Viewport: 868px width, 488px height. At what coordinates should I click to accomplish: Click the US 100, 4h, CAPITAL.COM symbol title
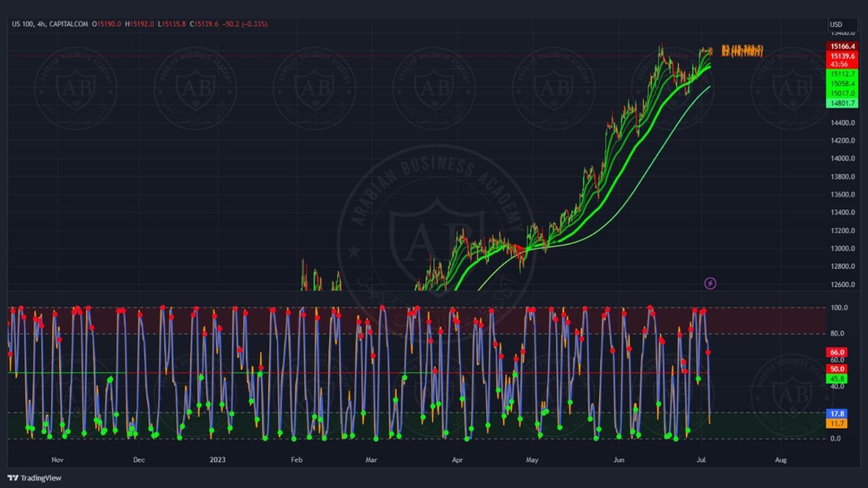tap(50, 24)
